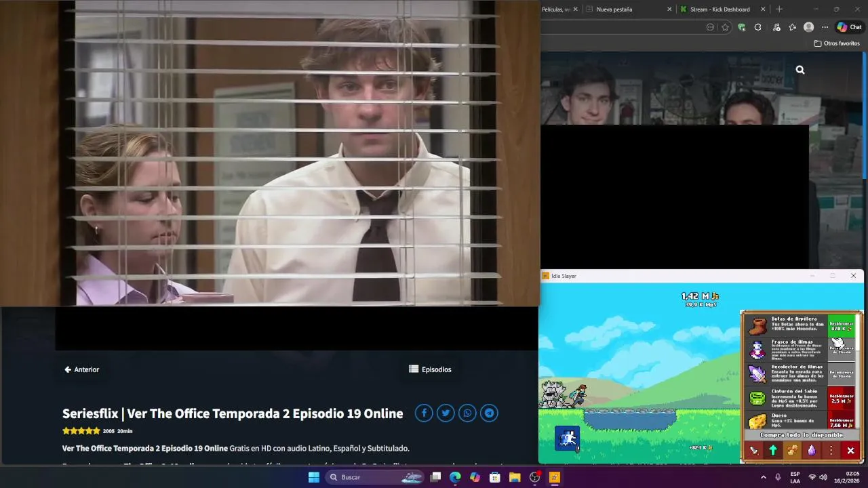
Task: Click the video player of The Office
Action: 270,153
